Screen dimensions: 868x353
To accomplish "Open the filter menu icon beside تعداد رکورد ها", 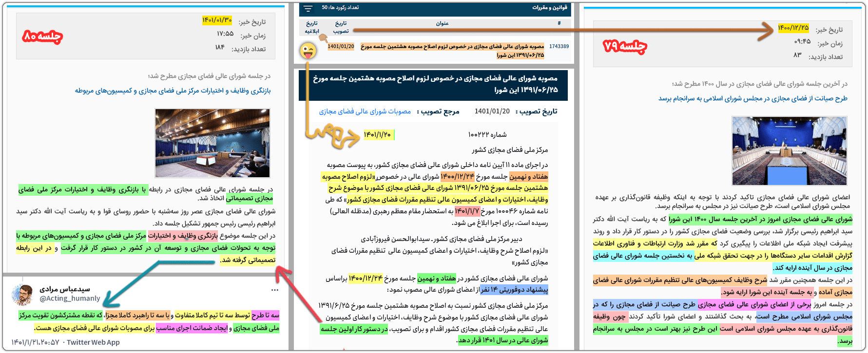I will [308, 8].
